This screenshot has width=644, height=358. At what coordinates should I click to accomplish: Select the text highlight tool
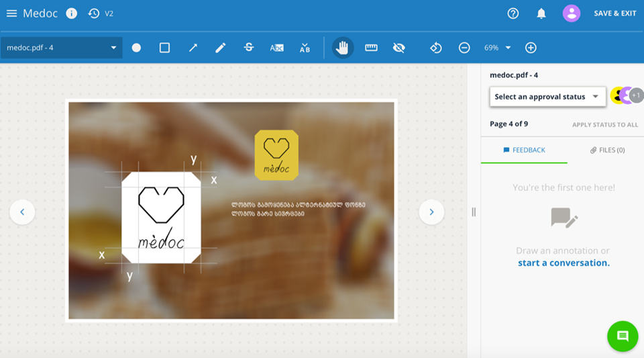[x=276, y=48]
